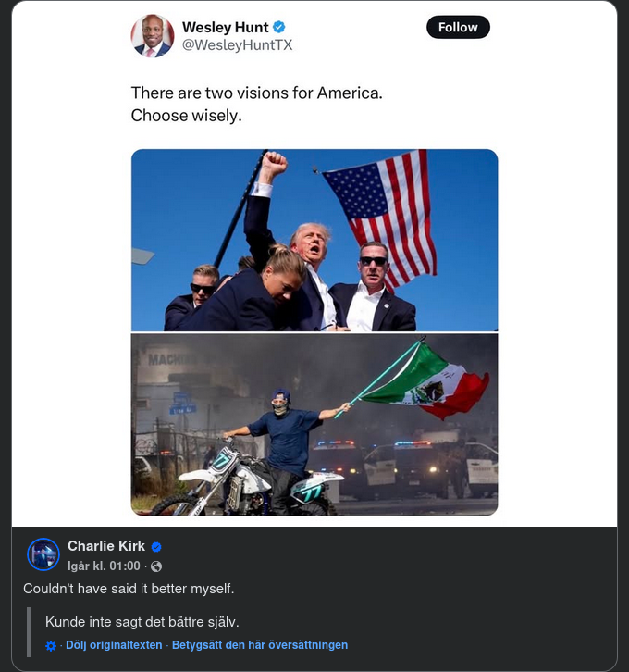Click the verified badge next to Charlie Kirk

(156, 547)
